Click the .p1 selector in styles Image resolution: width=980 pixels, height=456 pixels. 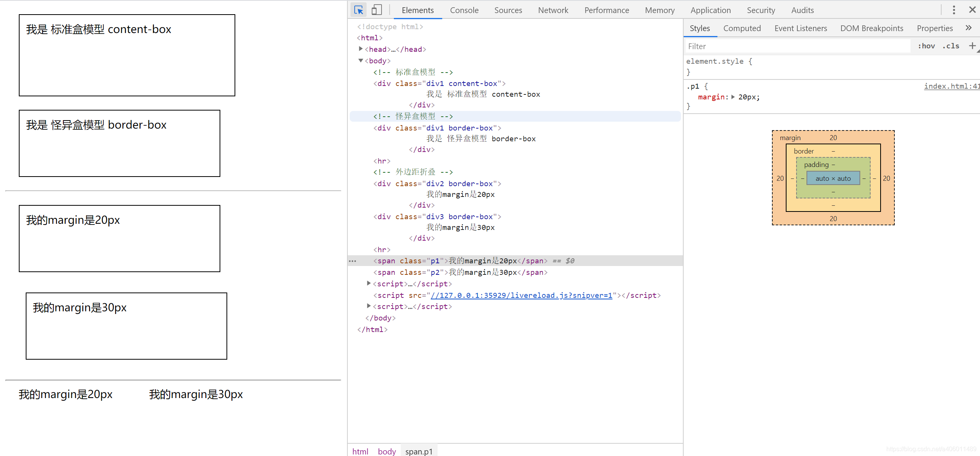(693, 86)
